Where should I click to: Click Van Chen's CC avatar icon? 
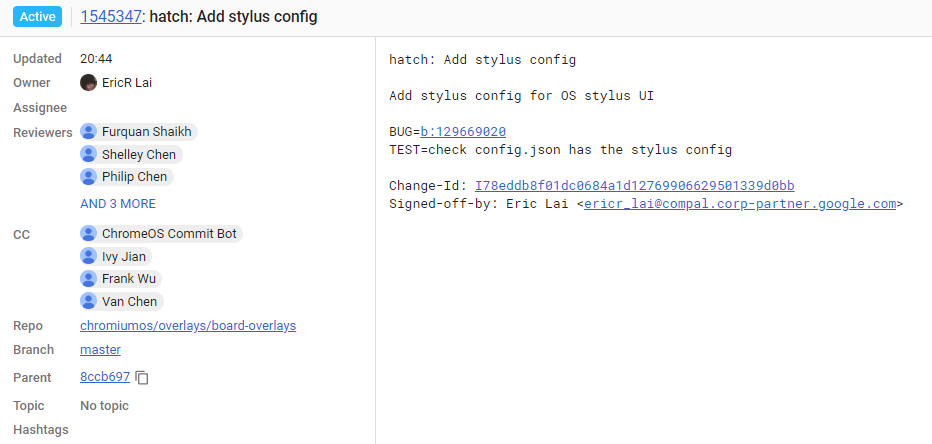89,301
